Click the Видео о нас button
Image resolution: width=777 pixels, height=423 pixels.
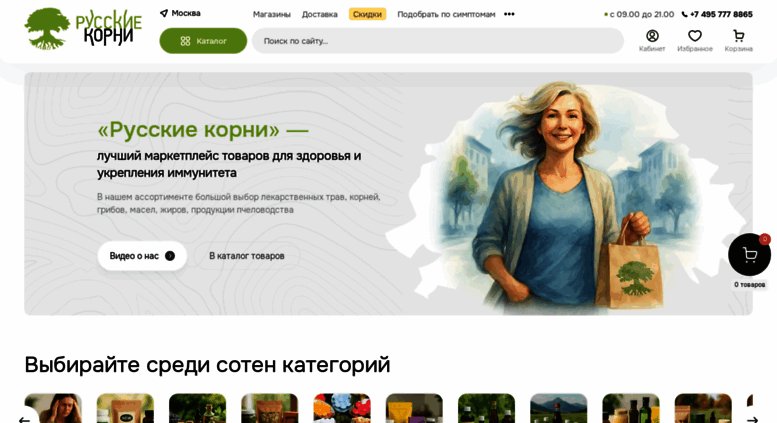coord(142,256)
